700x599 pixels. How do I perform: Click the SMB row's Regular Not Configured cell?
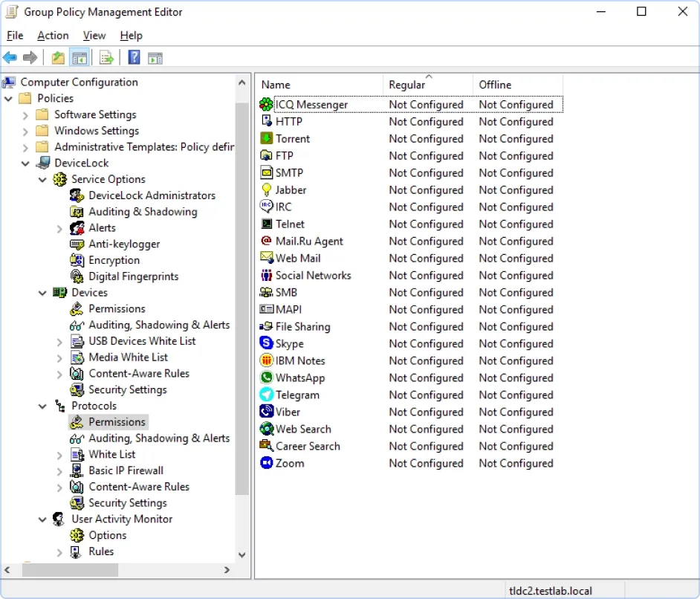426,292
